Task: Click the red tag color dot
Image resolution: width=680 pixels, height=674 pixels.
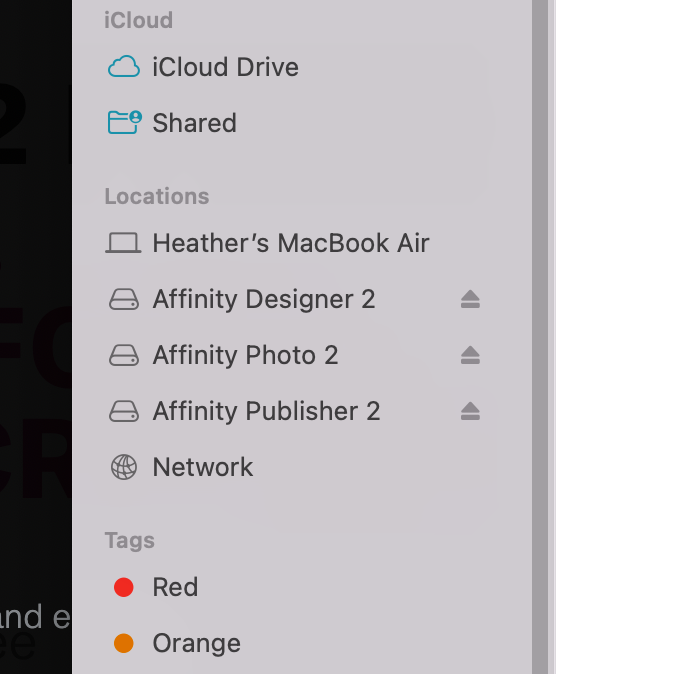Action: [124, 587]
